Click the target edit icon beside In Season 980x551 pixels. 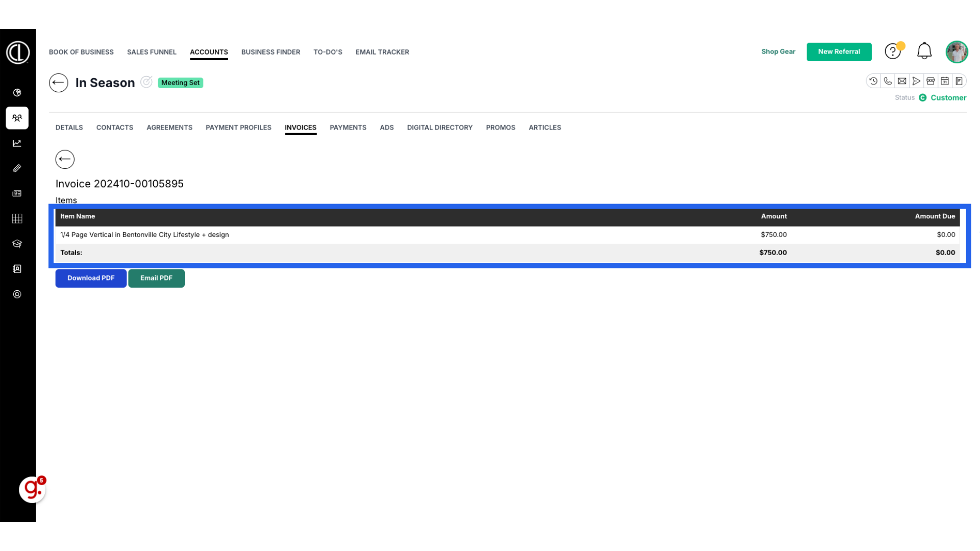point(146,82)
